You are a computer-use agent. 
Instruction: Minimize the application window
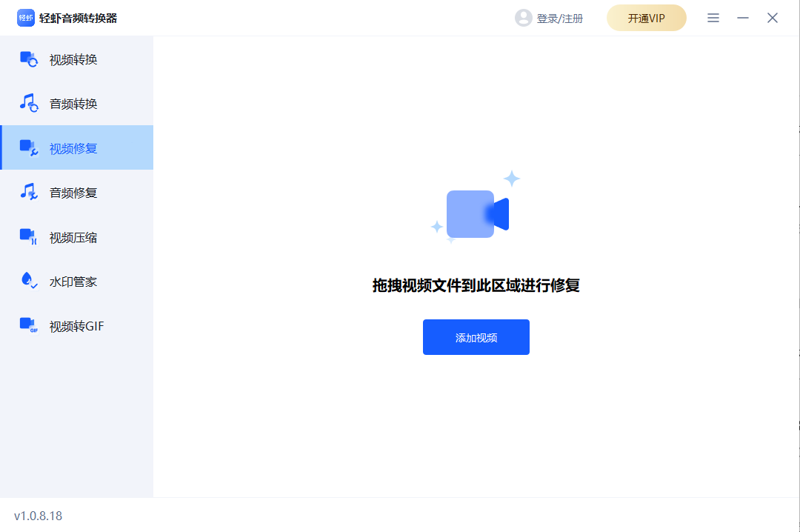click(743, 17)
